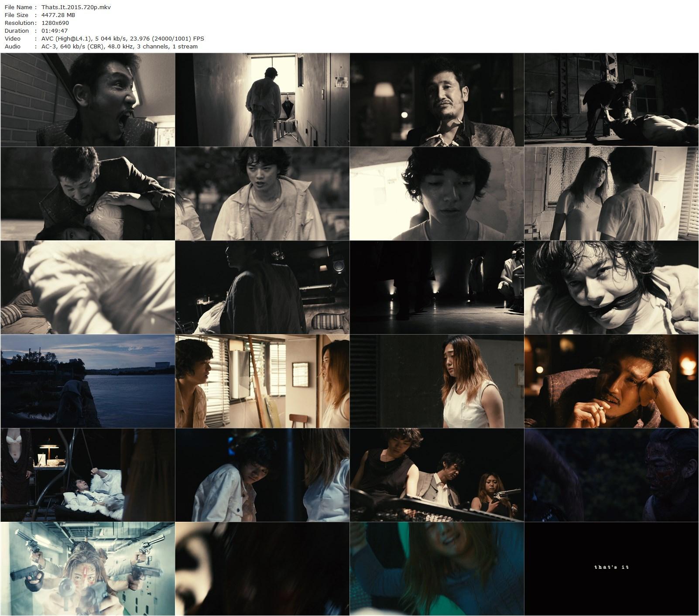
Task: Click the man bending over body thumbnail
Action: coord(611,100)
